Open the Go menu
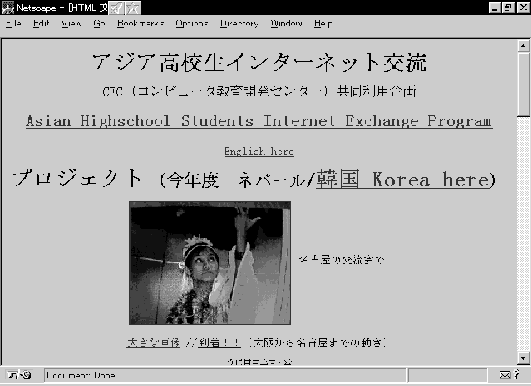This screenshot has width=531, height=386. point(99,23)
